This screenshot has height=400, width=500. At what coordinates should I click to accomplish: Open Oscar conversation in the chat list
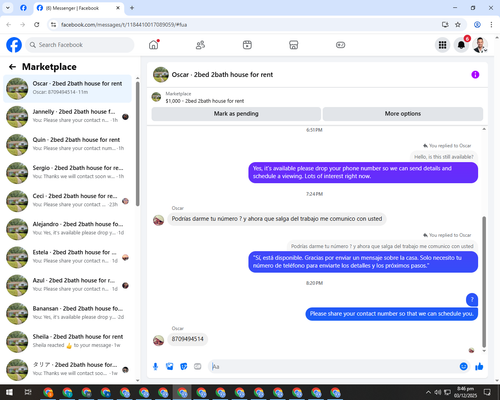point(67,88)
